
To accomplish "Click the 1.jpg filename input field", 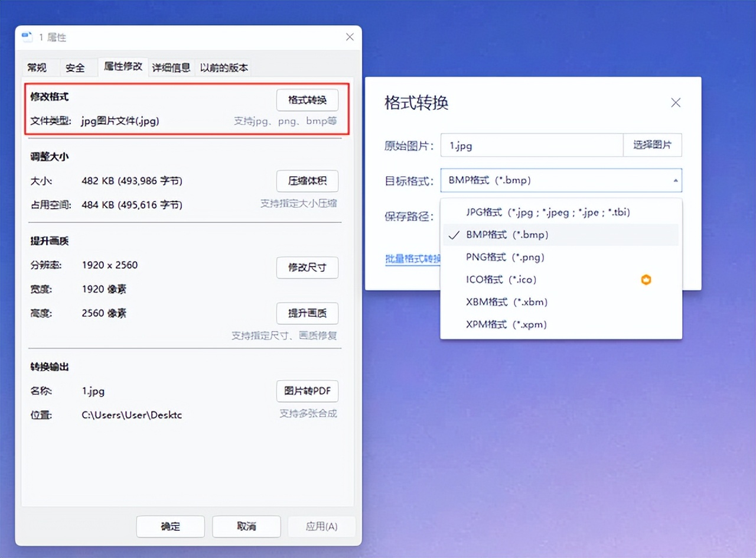I will [531, 145].
